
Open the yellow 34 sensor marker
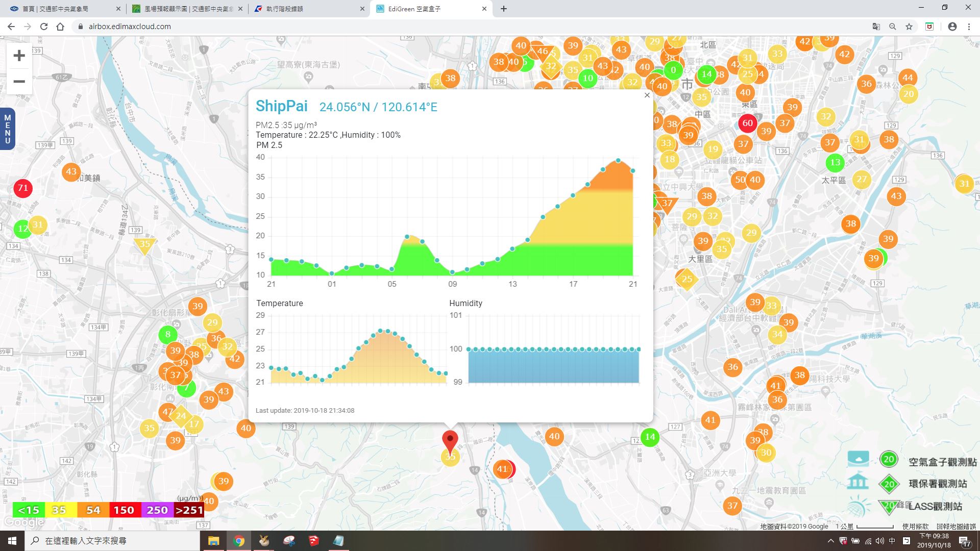(777, 335)
